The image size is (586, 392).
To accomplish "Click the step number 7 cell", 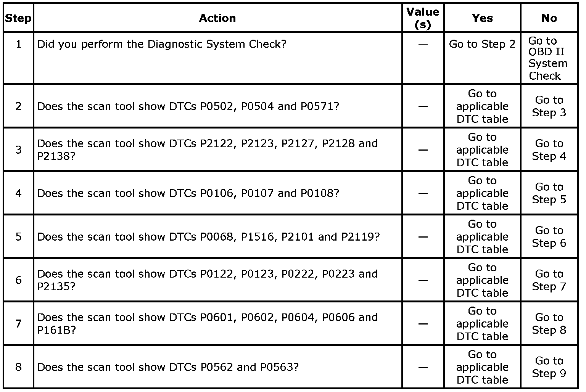I will tap(18, 324).
